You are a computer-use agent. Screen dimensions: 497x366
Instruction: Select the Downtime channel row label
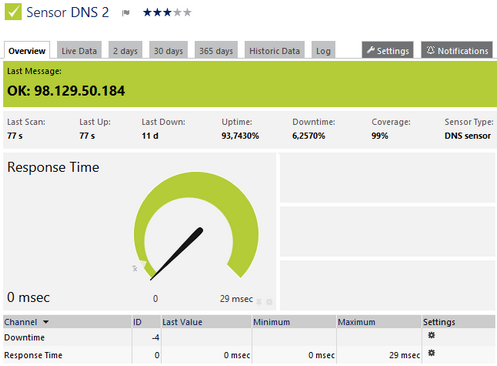[x=24, y=337]
